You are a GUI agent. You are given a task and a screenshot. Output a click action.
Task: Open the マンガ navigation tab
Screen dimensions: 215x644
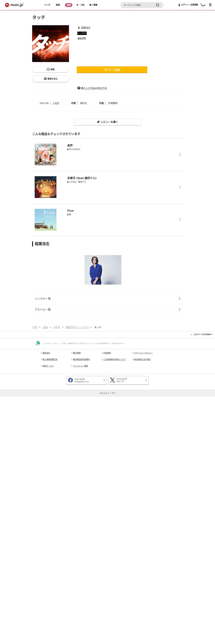coord(47,5)
